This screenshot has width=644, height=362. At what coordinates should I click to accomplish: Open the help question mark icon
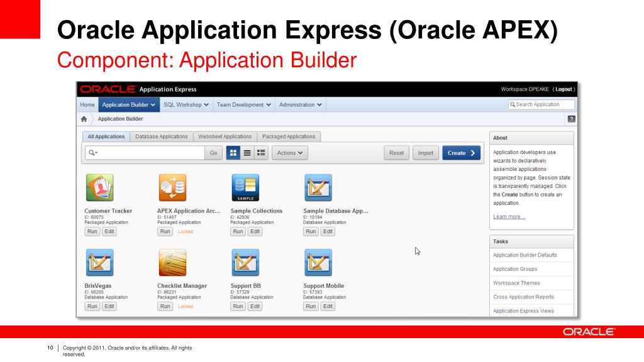571,119
